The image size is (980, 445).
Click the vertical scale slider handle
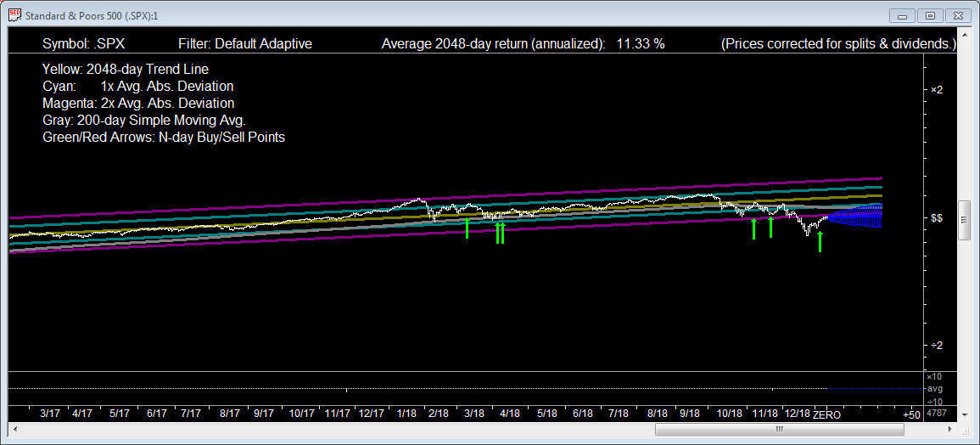click(965, 220)
